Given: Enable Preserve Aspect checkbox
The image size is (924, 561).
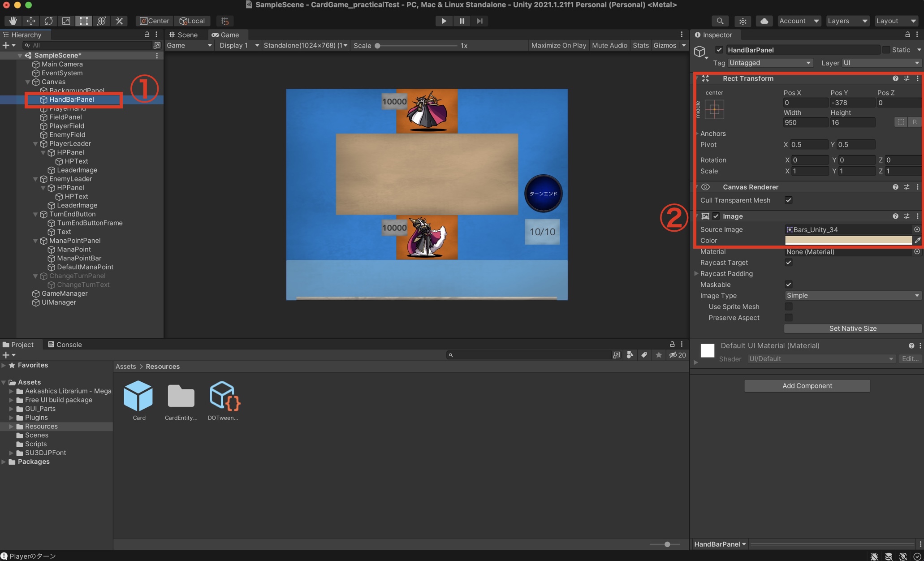Looking at the screenshot, I should 789,318.
